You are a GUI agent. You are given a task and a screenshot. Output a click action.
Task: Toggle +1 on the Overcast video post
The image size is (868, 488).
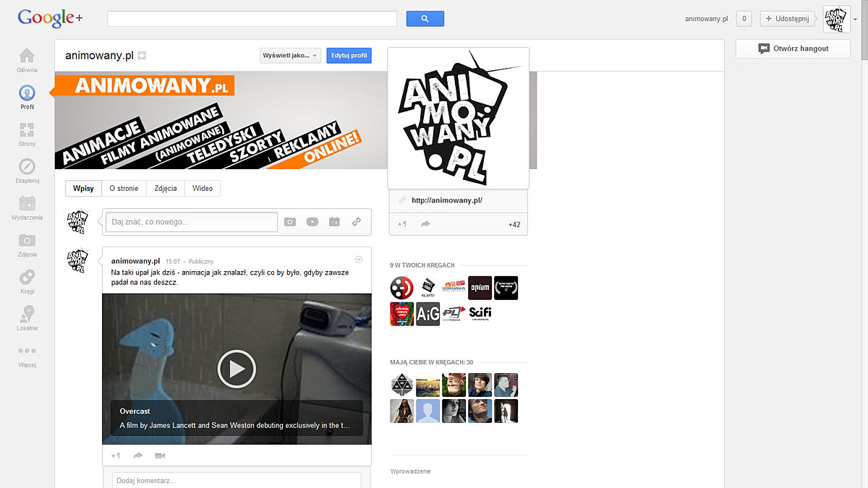tap(115, 455)
